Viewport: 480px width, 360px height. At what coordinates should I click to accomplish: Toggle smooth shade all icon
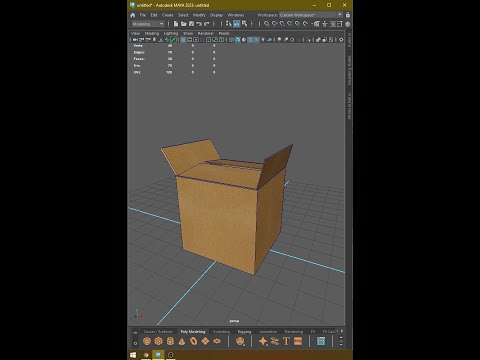(x=238, y=40)
